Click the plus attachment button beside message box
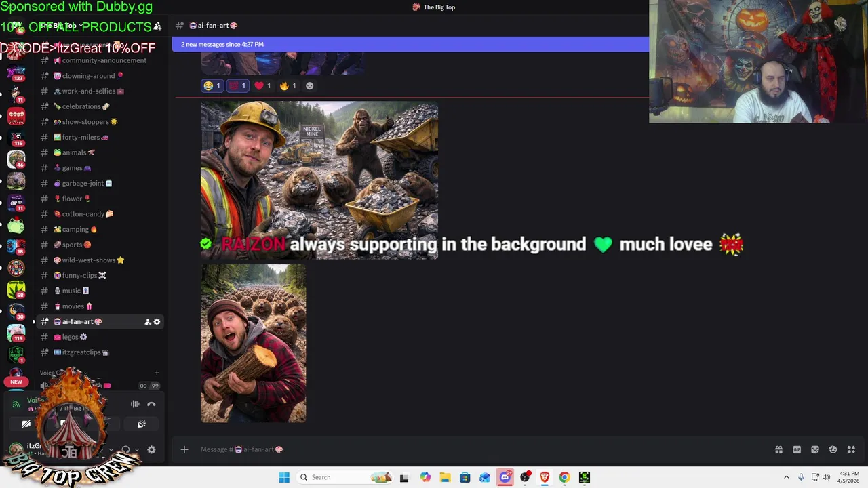This screenshot has width=868, height=488. pos(184,449)
